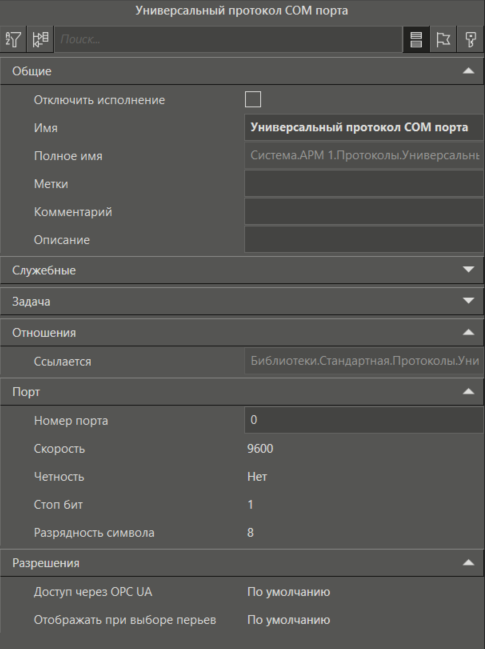Click the Имя value field
Screen dimensions: 485x649
point(364,127)
